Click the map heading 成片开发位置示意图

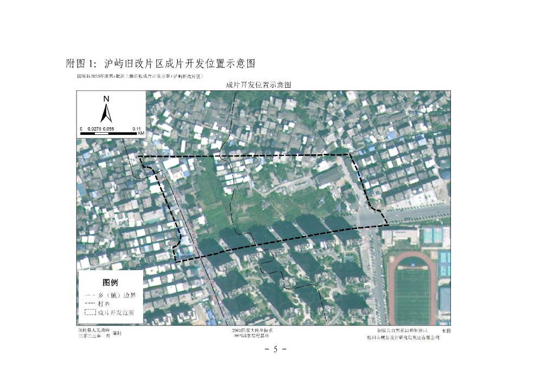point(259,85)
